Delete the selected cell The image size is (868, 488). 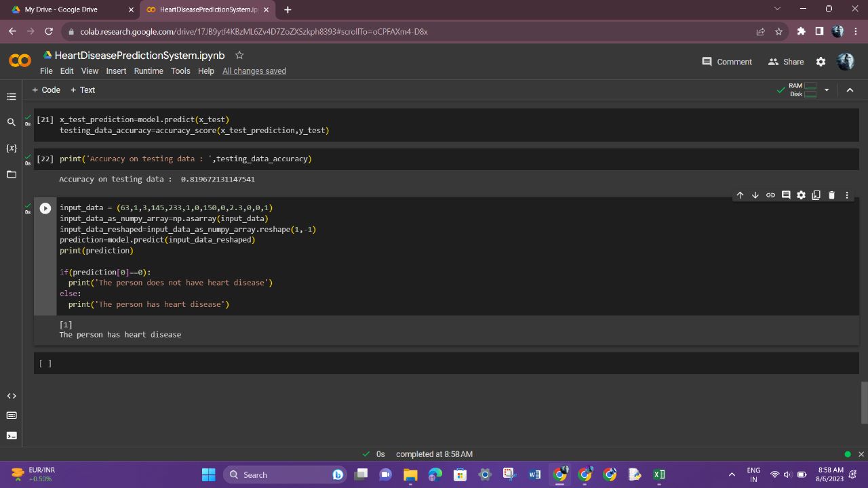[831, 195]
